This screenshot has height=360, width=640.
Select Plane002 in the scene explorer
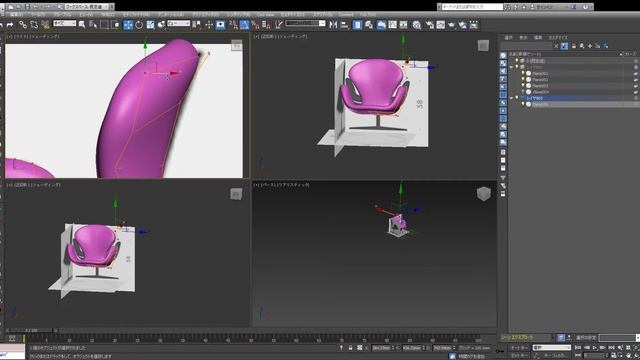pos(540,80)
